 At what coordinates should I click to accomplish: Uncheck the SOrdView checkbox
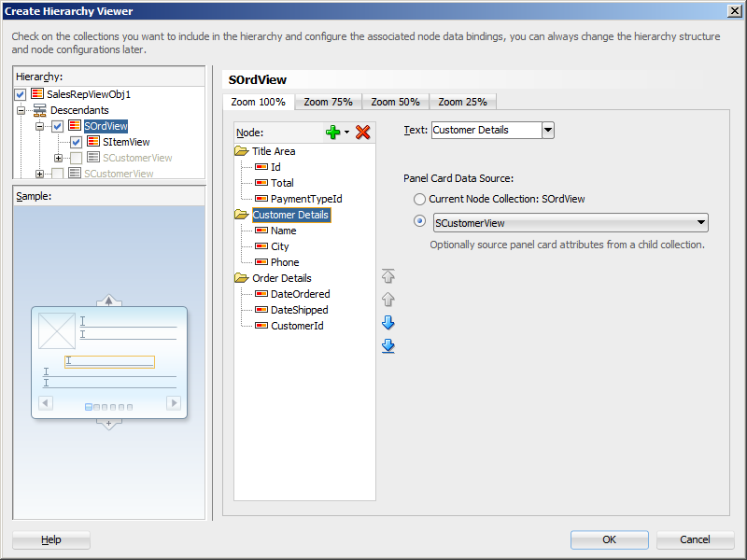pyautogui.click(x=58, y=126)
